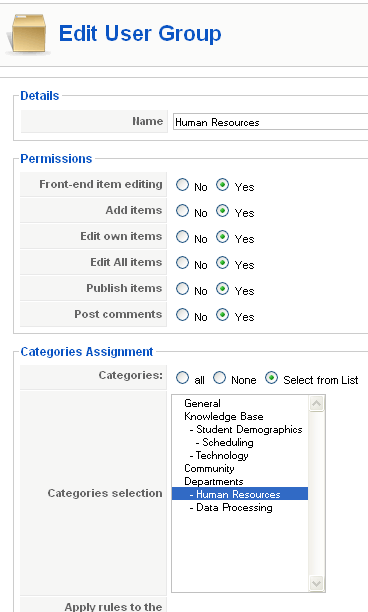Click the Name field containing Human Resources
This screenshot has width=368, height=612.
click(270, 122)
